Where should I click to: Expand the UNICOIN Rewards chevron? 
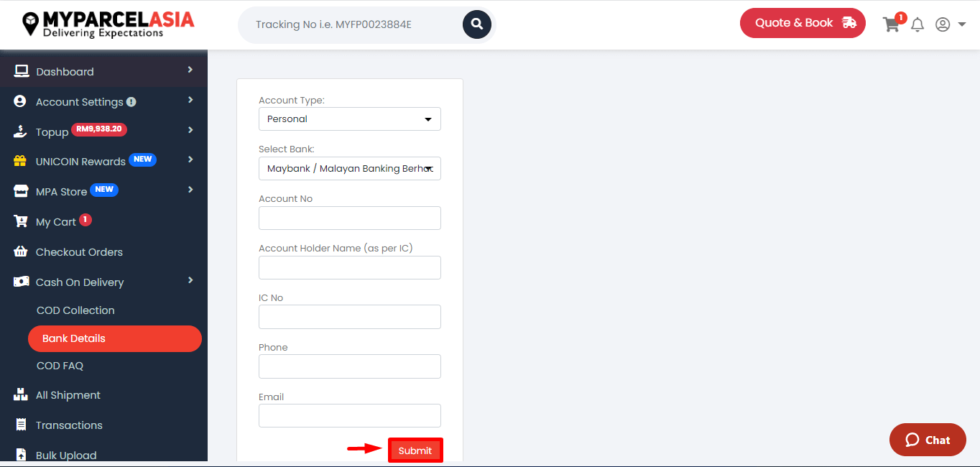190,159
